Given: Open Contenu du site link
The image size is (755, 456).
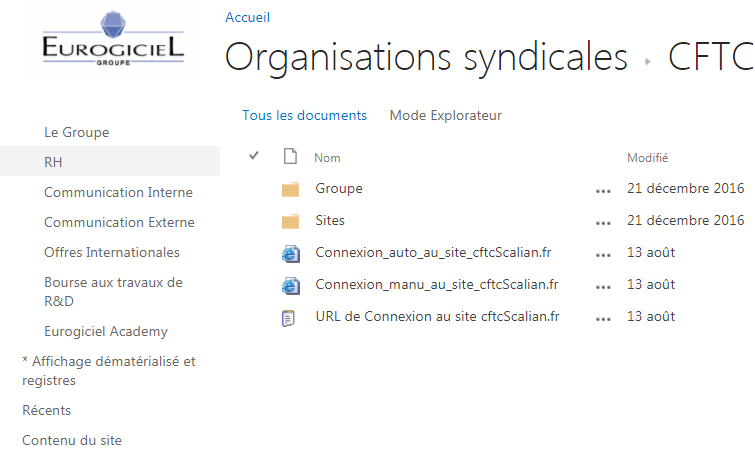Looking at the screenshot, I should coord(72,441).
